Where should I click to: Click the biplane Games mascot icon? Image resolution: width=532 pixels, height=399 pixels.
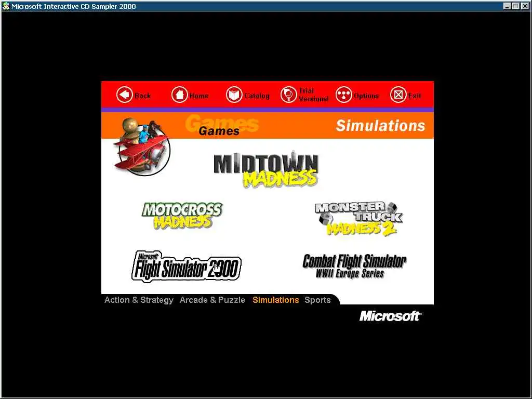(x=142, y=146)
